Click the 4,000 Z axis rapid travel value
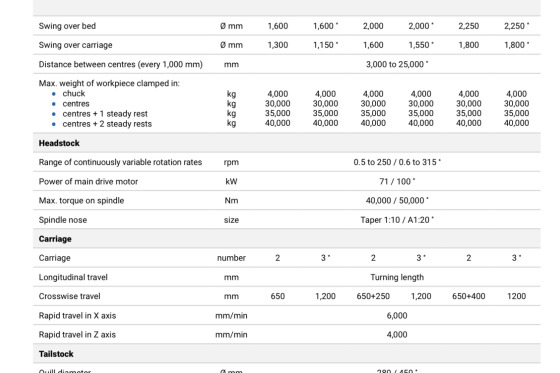Viewport: 560px width, 373px height. [397, 335]
